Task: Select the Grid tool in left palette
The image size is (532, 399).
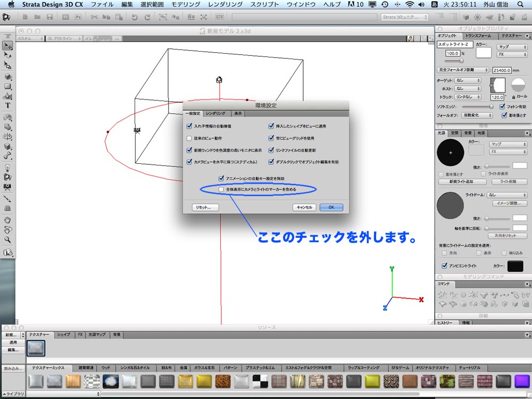Action: point(7,209)
